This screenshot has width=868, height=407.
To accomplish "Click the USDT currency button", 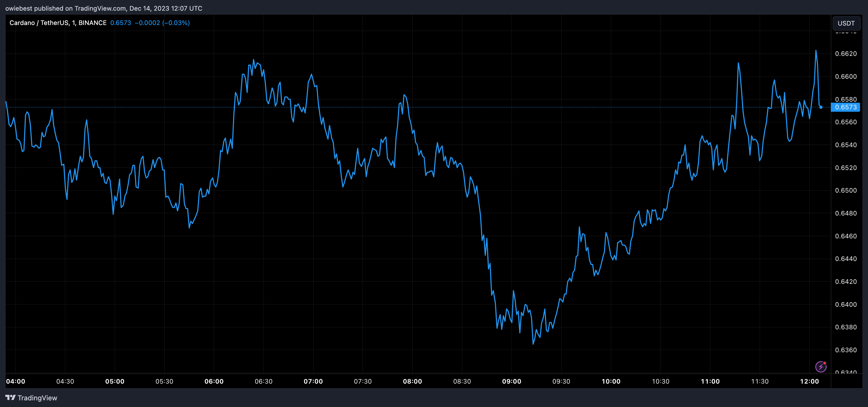I will [x=846, y=23].
